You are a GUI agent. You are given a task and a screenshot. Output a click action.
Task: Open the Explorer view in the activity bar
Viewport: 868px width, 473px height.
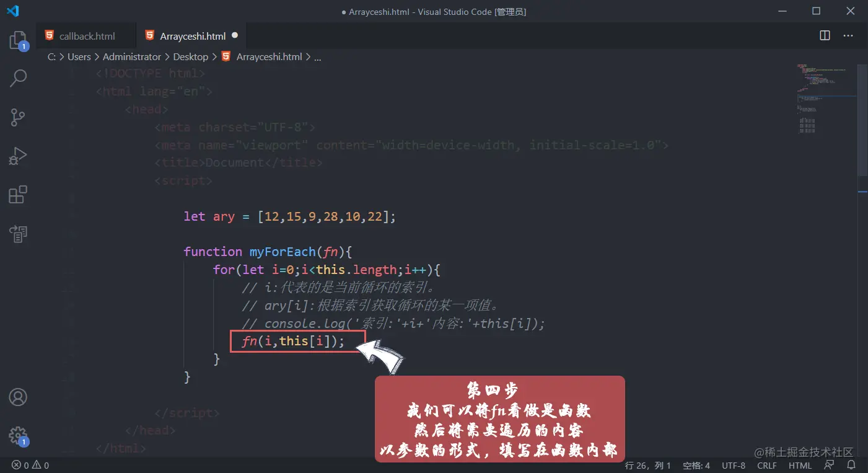pyautogui.click(x=17, y=39)
